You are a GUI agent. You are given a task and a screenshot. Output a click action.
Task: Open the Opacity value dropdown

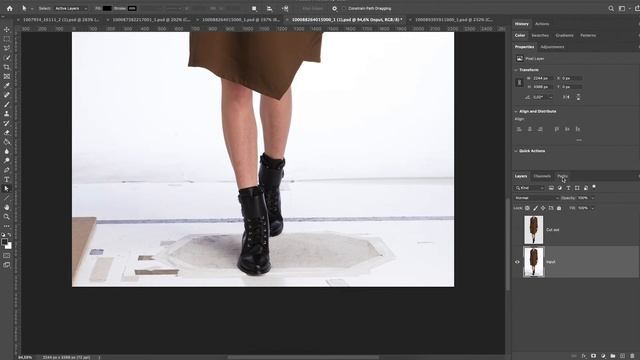click(593, 198)
